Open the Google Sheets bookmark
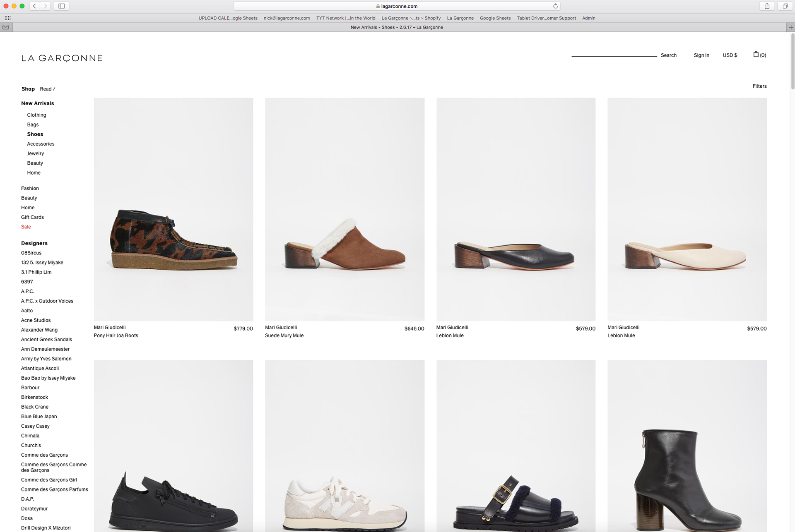The width and height of the screenshot is (795, 532). [495, 18]
